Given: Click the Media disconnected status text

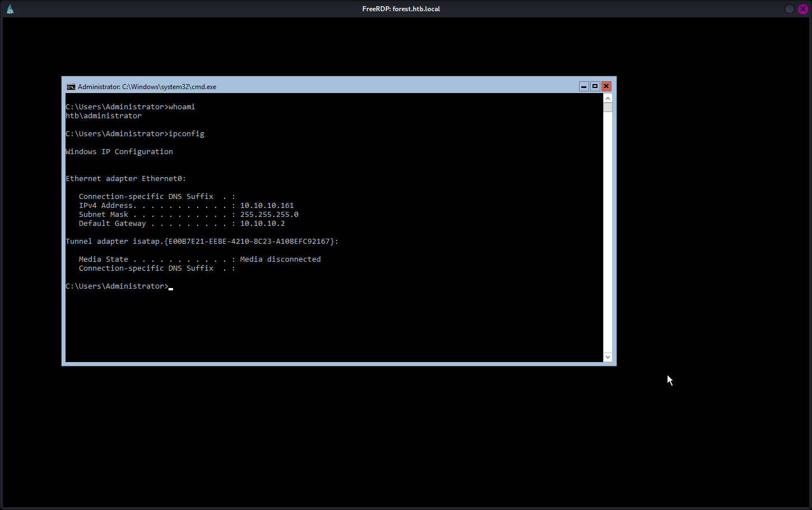Looking at the screenshot, I should [280, 259].
